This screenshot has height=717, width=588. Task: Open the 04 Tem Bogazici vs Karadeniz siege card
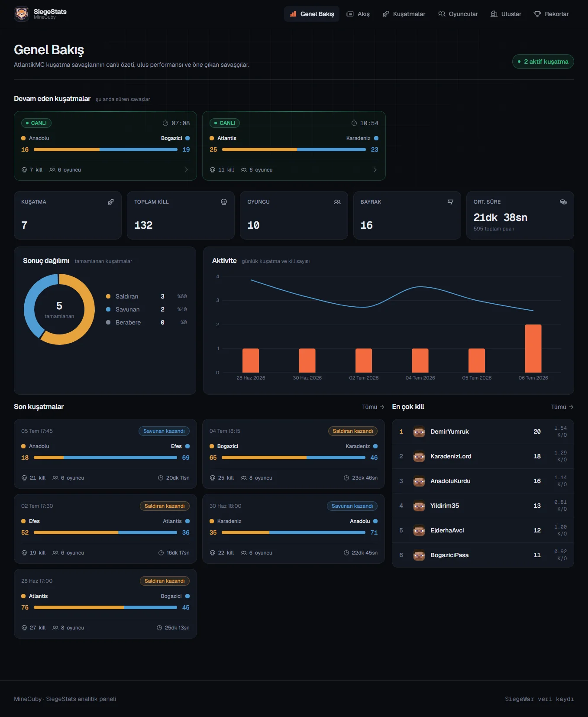(294, 454)
